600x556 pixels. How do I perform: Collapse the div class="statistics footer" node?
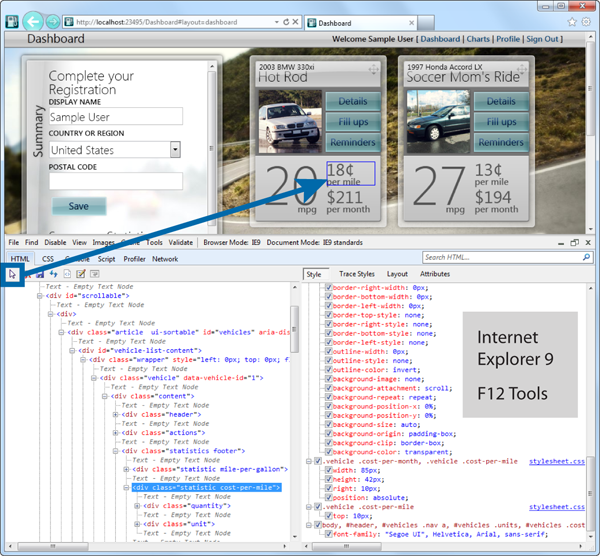point(116,451)
